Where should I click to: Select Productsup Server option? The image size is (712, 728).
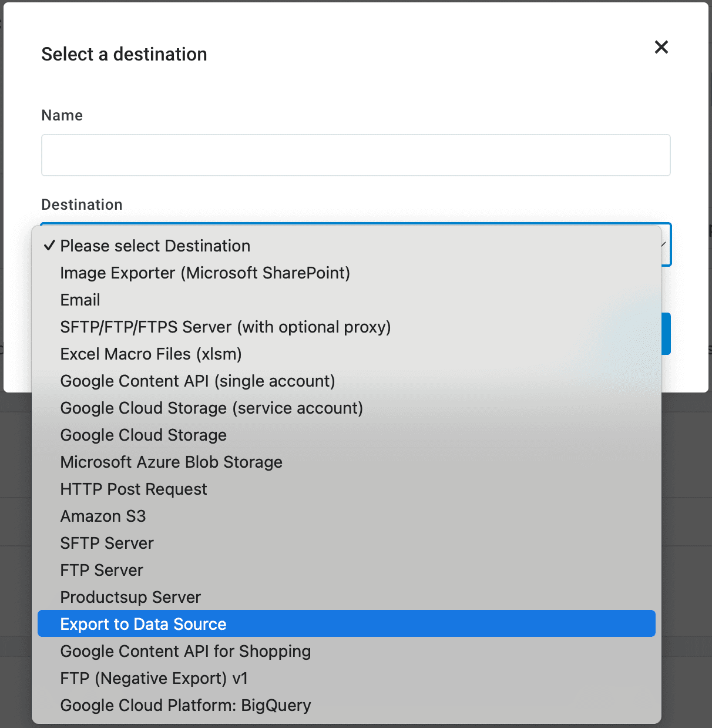130,598
